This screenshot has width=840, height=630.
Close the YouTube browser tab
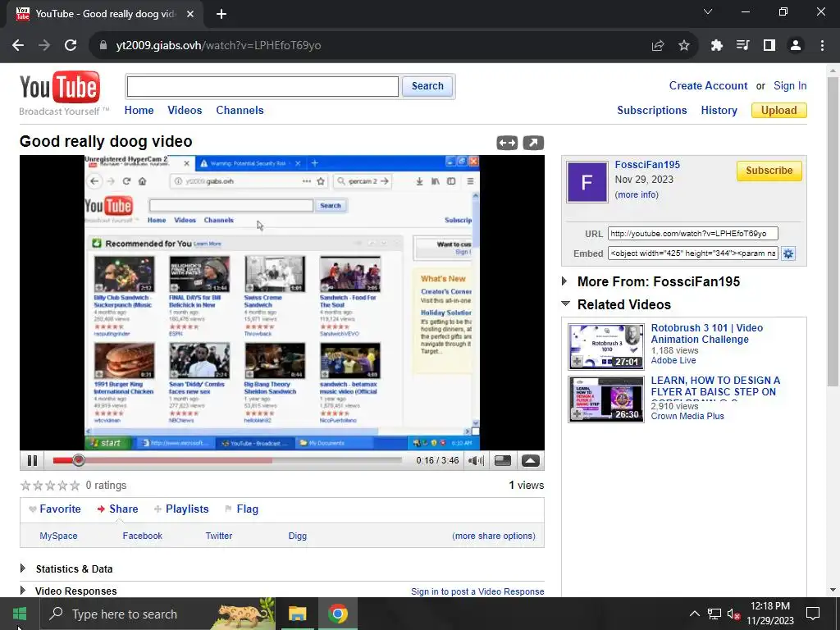(190, 14)
